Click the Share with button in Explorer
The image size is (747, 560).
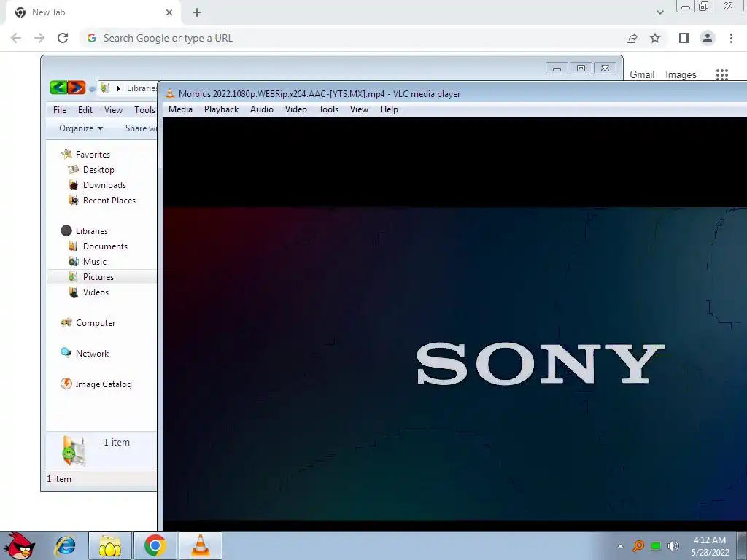pyautogui.click(x=141, y=128)
